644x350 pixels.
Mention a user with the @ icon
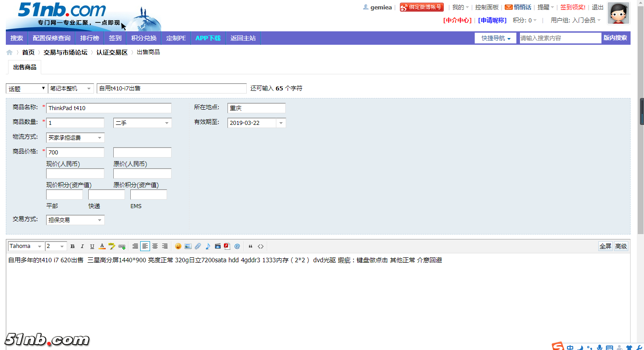coord(237,246)
